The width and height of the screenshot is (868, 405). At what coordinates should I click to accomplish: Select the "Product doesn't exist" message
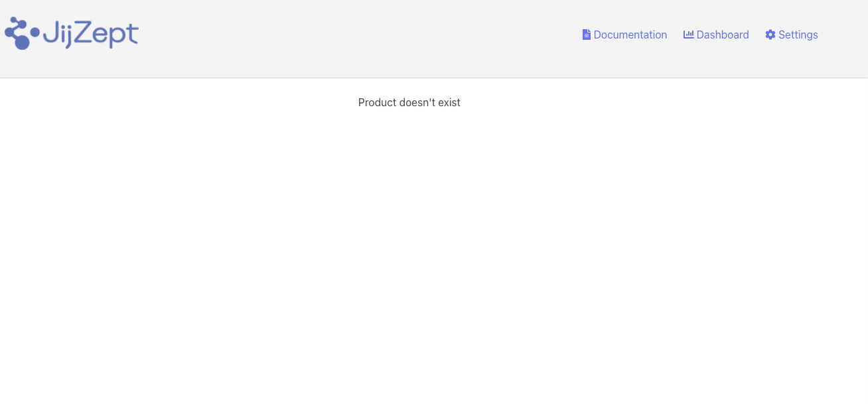click(x=409, y=102)
